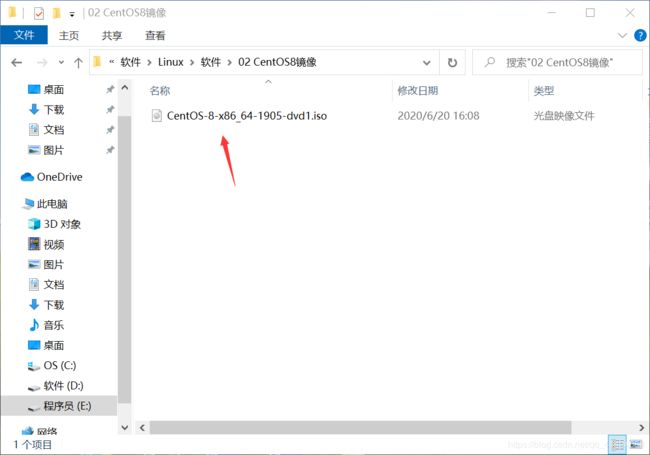The image size is (650, 455).
Task: Open the help question mark icon
Action: click(x=640, y=35)
